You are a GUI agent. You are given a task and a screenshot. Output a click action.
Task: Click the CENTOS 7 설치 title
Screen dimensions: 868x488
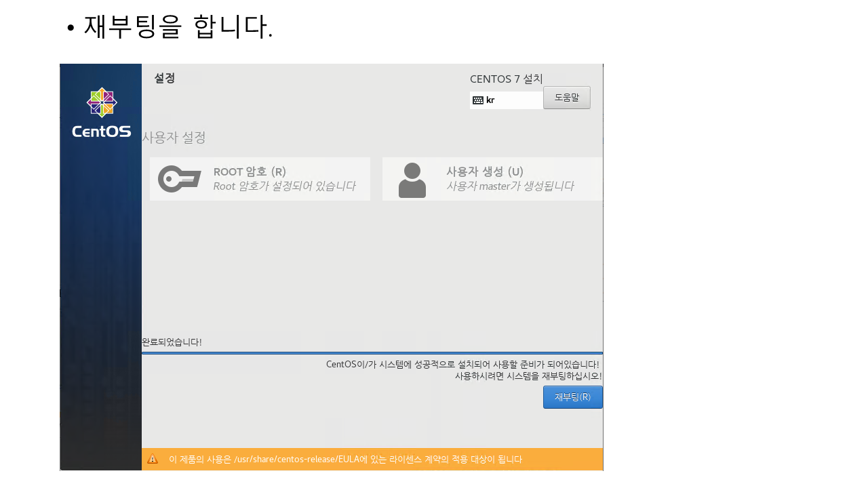coord(506,79)
